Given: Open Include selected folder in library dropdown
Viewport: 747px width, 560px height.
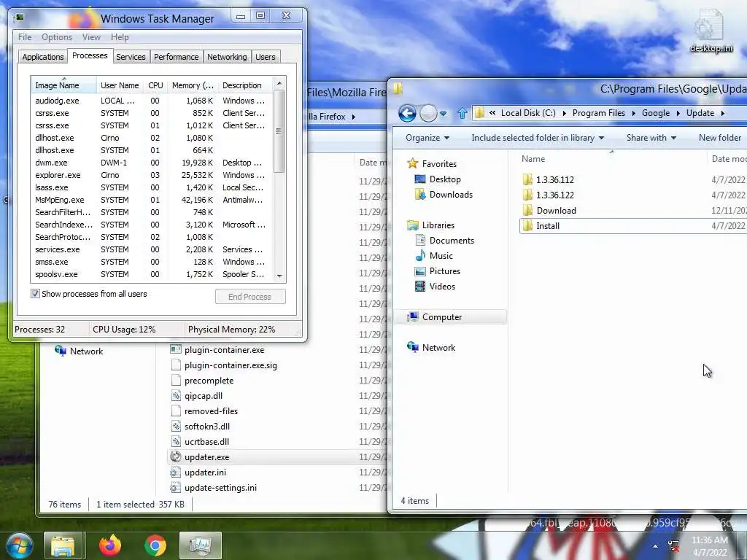Looking at the screenshot, I should click(x=538, y=138).
